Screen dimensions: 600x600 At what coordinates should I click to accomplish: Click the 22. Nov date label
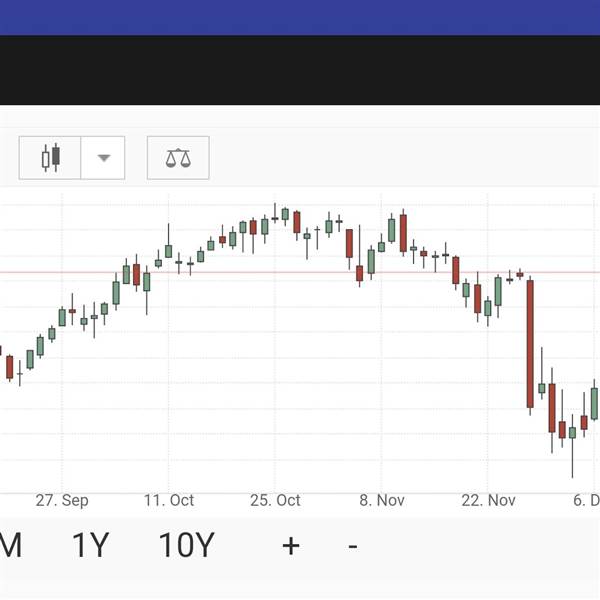(x=488, y=500)
